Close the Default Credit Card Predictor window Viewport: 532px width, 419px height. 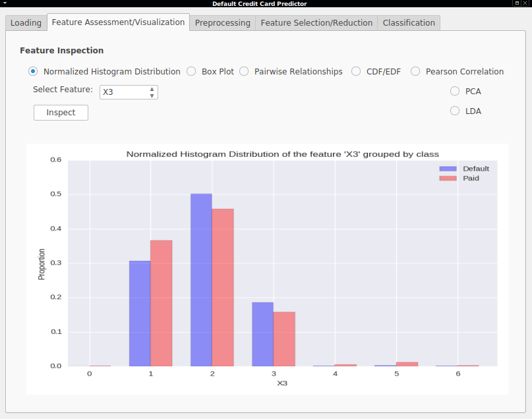point(525,3)
